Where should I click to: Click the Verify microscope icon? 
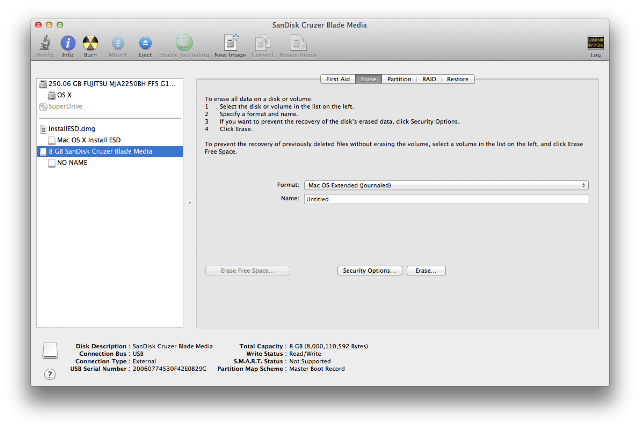(45, 42)
